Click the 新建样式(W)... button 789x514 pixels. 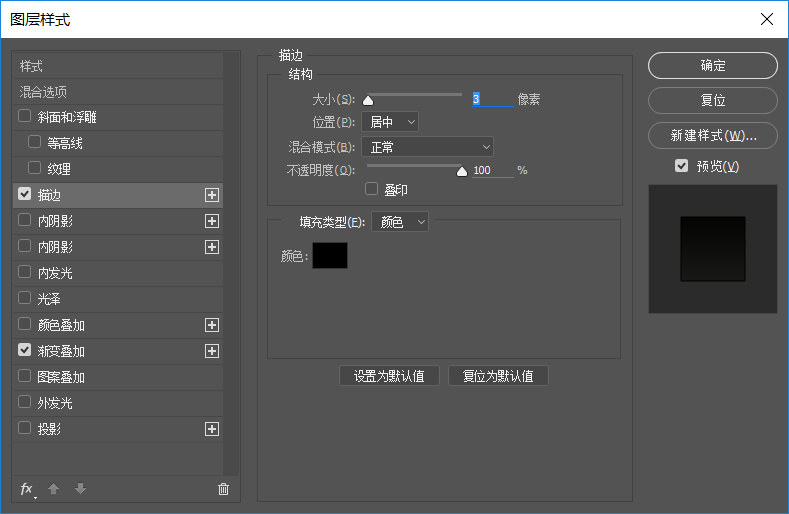[x=713, y=135]
